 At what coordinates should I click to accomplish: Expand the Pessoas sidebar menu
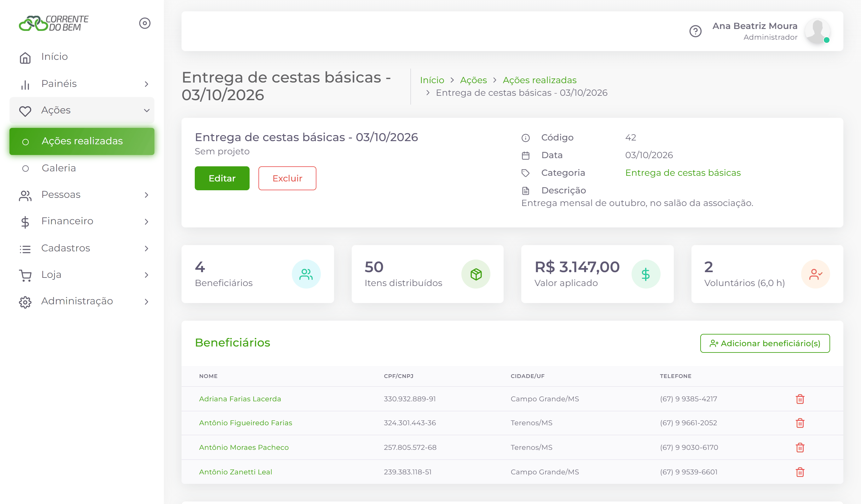tap(82, 195)
